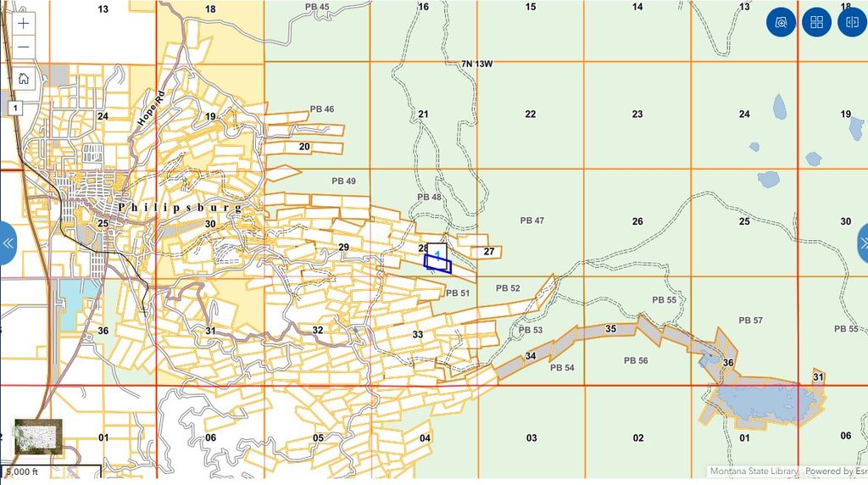Return to the default home extent
The width and height of the screenshot is (868, 485).
point(24,78)
